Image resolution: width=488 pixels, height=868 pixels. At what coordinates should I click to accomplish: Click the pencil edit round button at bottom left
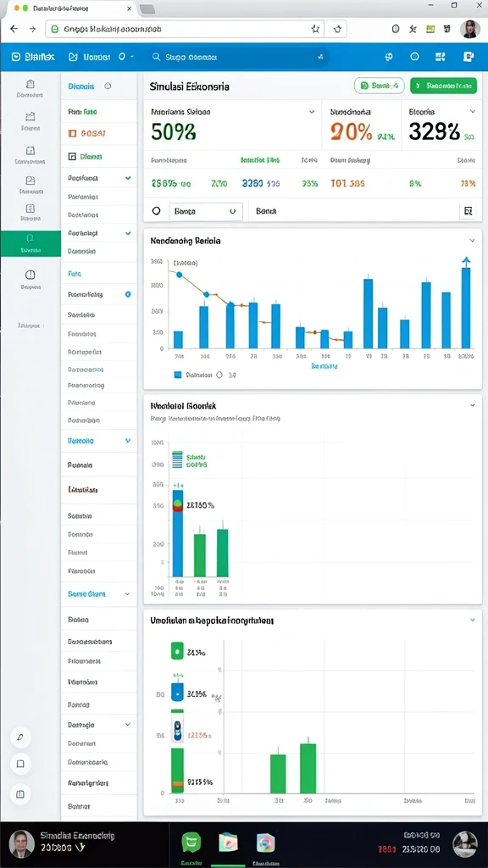click(x=20, y=737)
